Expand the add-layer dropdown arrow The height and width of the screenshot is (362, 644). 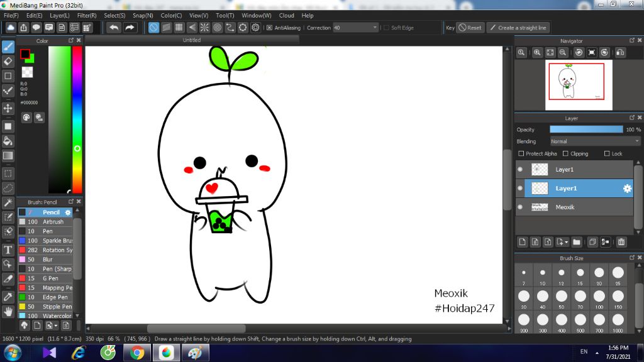[567, 242]
